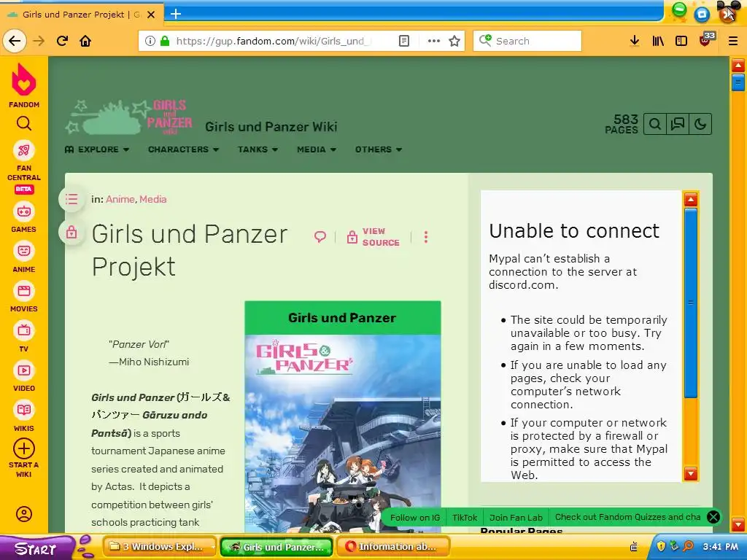Viewport: 747px width, 560px height.
Task: Open the browser library icon
Action: coord(658,41)
